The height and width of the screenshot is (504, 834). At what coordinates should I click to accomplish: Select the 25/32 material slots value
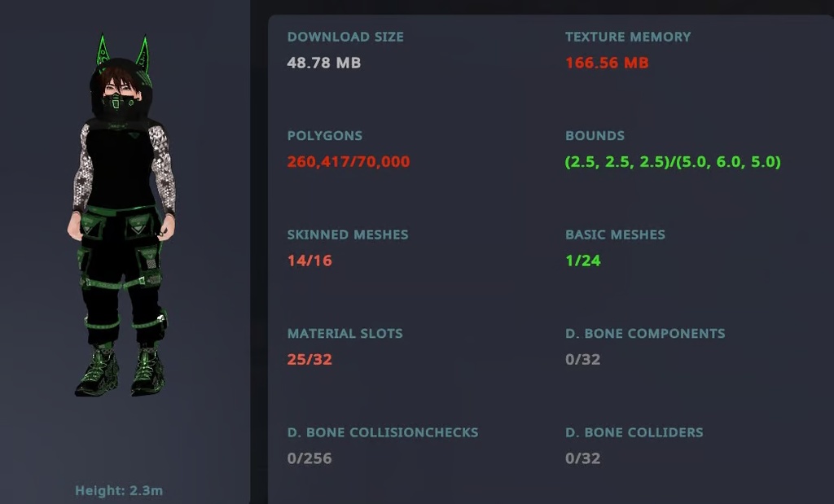click(x=309, y=360)
